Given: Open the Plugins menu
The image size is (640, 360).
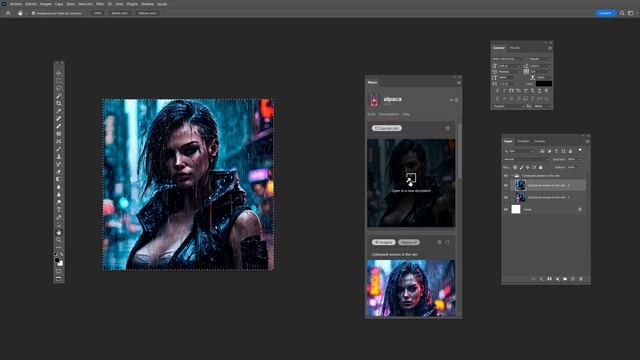Looking at the screenshot, I should click(132, 4).
